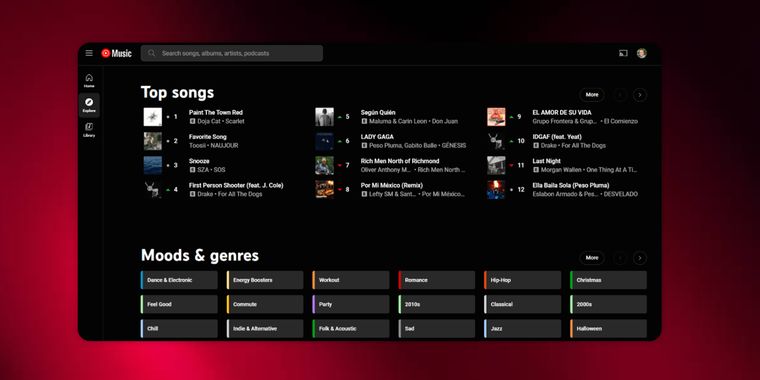Select Hip-Hop genre
Image resolution: width=760 pixels, height=380 pixels.
(522, 280)
